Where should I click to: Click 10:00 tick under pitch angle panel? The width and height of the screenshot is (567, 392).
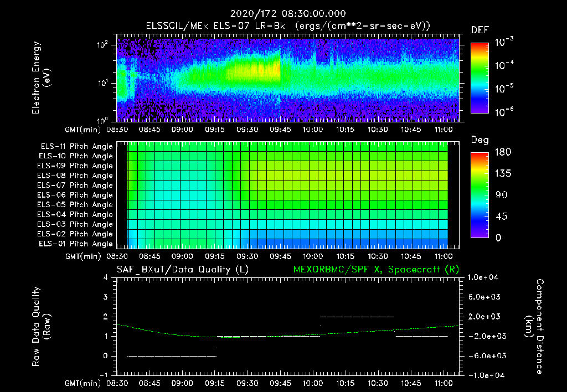[313, 257]
